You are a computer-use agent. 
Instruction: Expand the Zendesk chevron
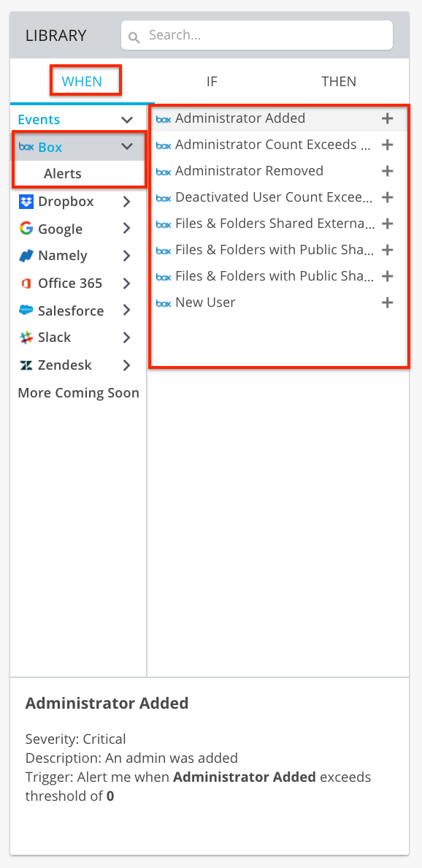point(126,365)
